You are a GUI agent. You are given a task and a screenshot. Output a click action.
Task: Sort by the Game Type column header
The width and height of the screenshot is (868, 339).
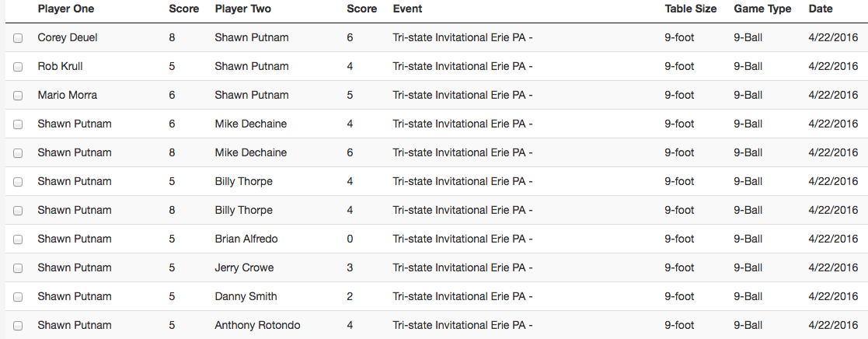pos(762,9)
